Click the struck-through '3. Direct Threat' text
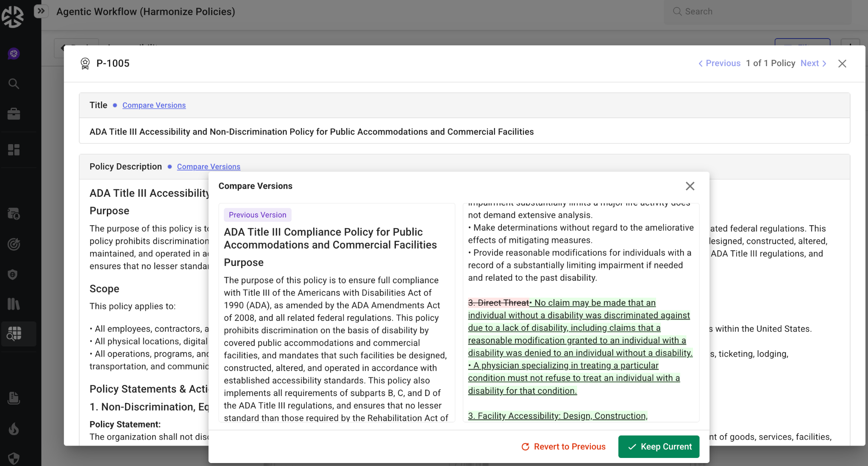 (498, 303)
